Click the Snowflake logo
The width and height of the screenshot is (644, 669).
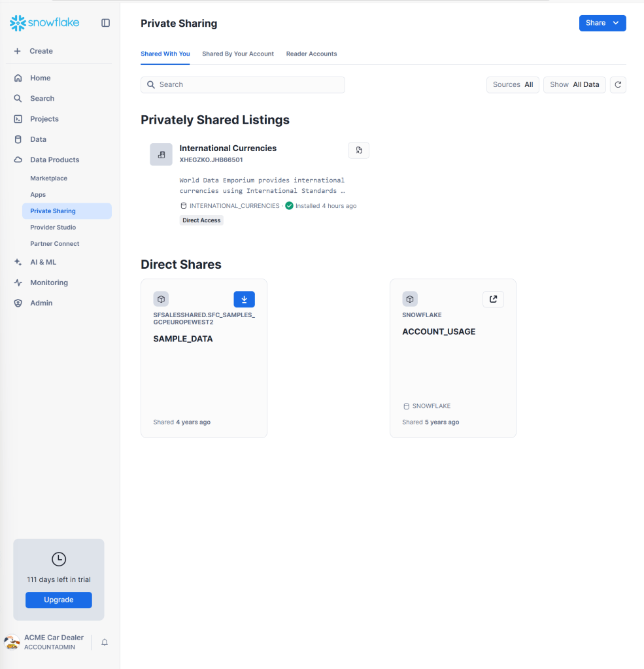[x=44, y=23]
